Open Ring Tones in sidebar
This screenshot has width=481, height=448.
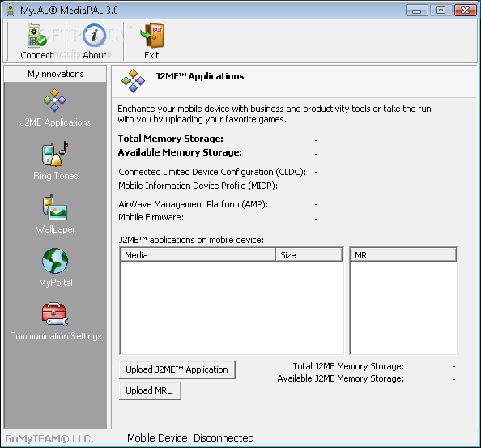pos(55,154)
